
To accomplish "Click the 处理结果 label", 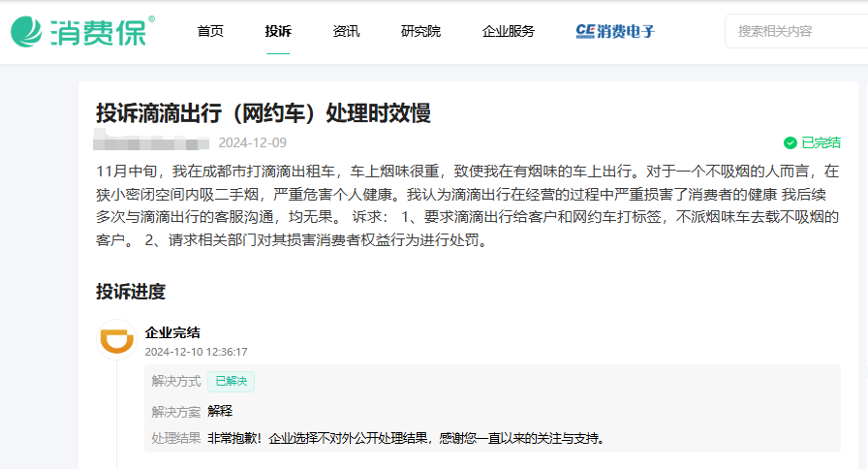I will click(176, 438).
